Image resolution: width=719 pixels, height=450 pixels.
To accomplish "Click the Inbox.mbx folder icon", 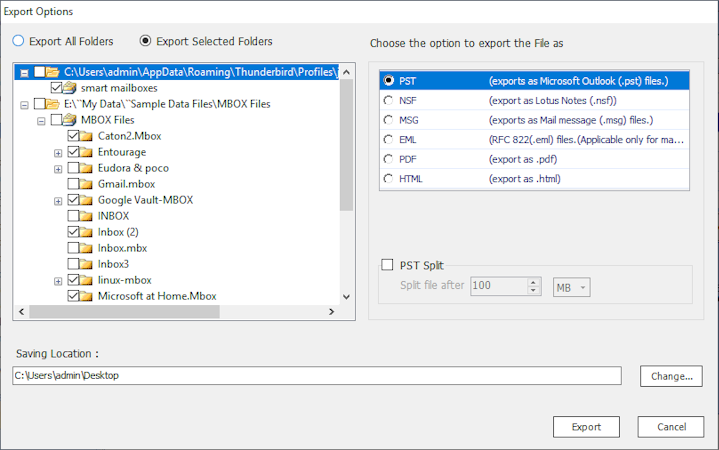I will click(86, 248).
